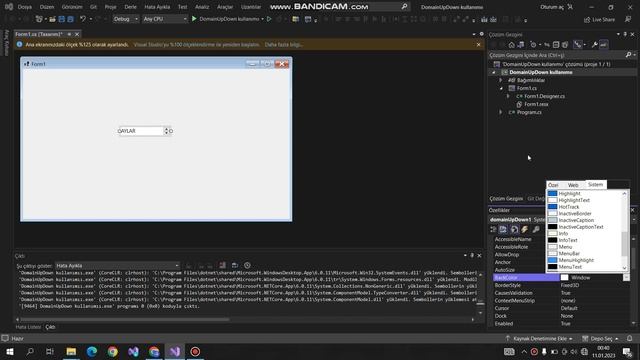Click taskbar search magnifier icon
The width and height of the screenshot is (640, 360).
[x=30, y=351]
